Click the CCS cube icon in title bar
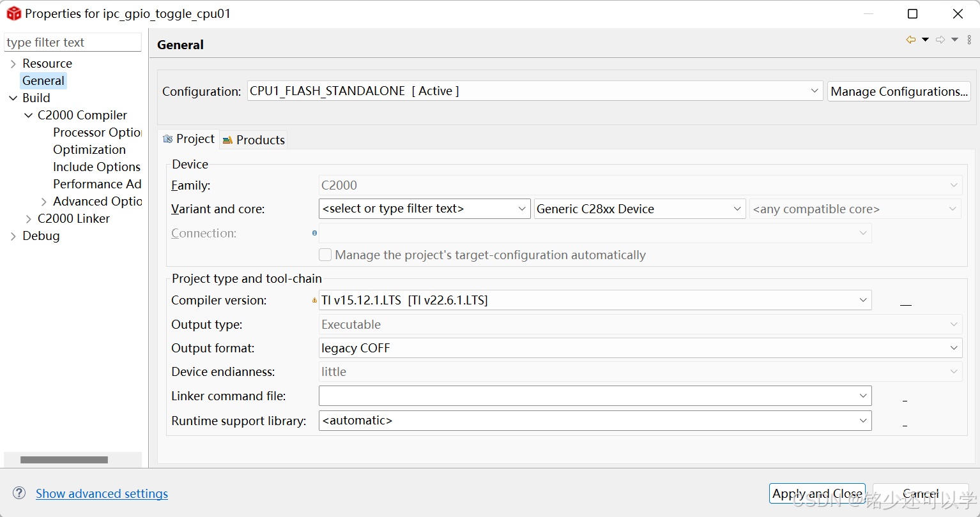 tap(13, 13)
